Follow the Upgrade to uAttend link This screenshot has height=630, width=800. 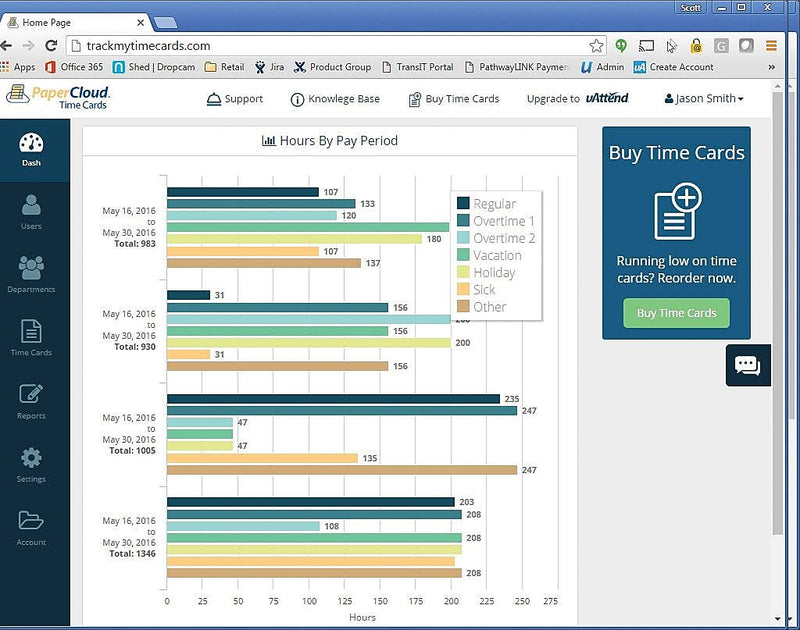coord(578,98)
